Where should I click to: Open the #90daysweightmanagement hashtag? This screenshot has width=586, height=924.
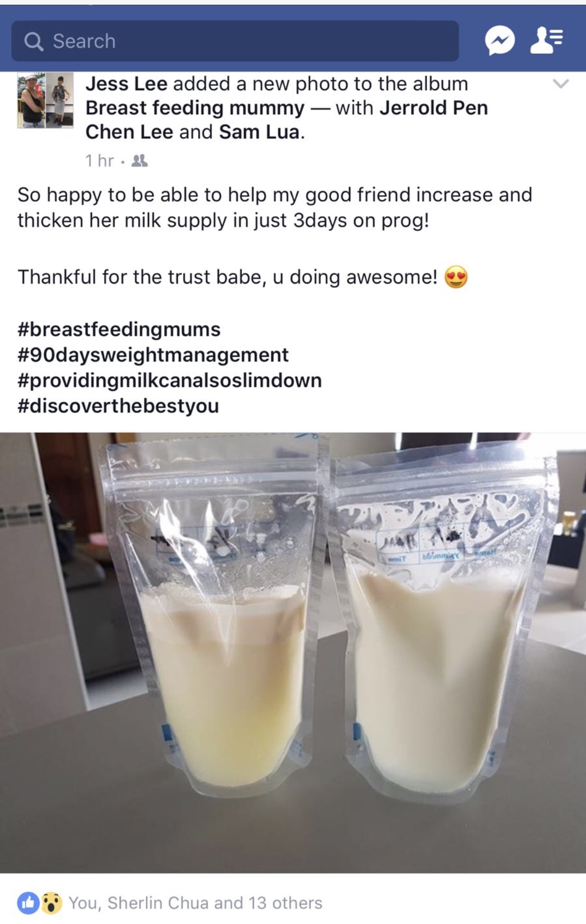[x=153, y=355]
